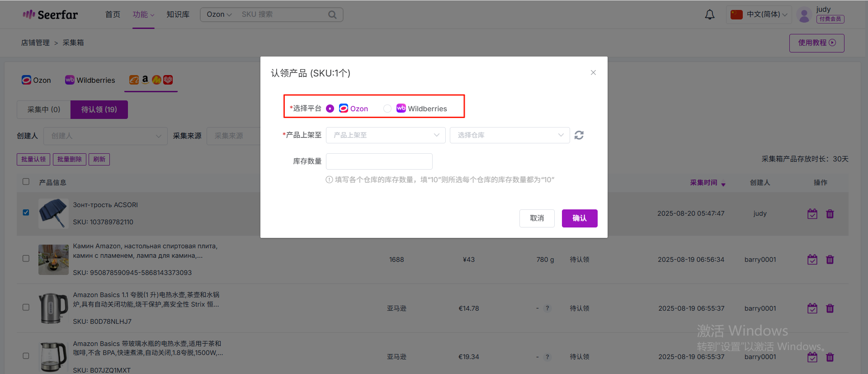Check the Amazon Basics 1.1 夸脱 kettle checkbox
Viewport: 868px width, 374px height.
[26, 307]
